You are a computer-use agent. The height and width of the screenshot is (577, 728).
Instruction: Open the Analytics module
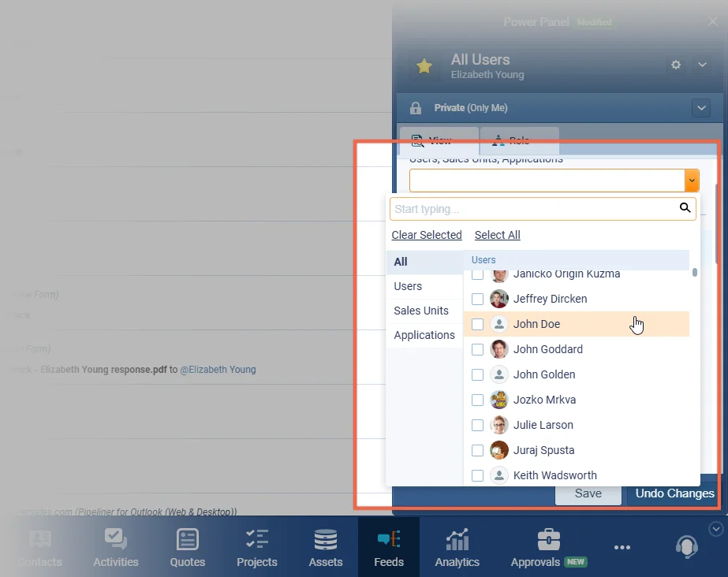pos(457,549)
